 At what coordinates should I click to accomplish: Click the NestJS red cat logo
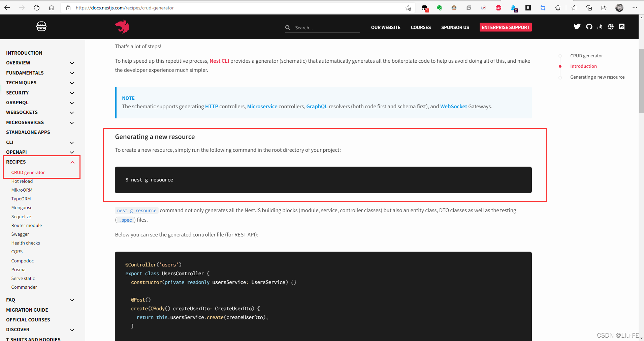coord(122,27)
